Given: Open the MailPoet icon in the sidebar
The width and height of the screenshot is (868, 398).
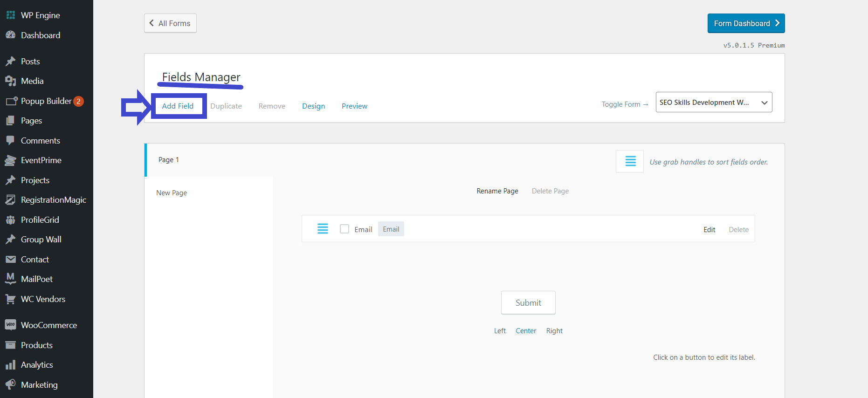Looking at the screenshot, I should [10, 279].
